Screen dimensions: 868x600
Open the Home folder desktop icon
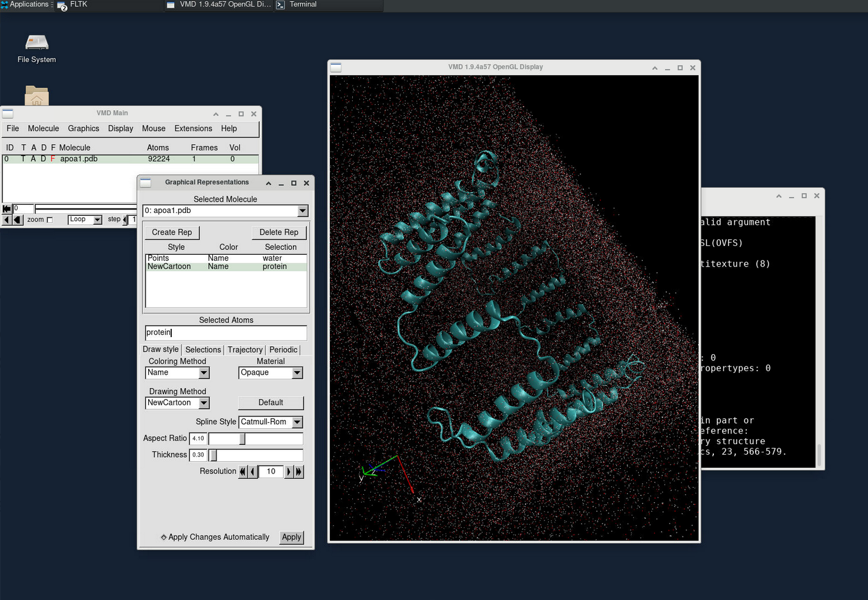tap(36, 96)
